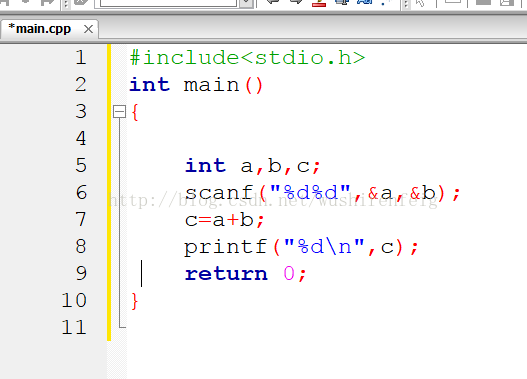The width and height of the screenshot is (527, 379).
Task: Click line number 1 in the margin
Action: point(81,57)
